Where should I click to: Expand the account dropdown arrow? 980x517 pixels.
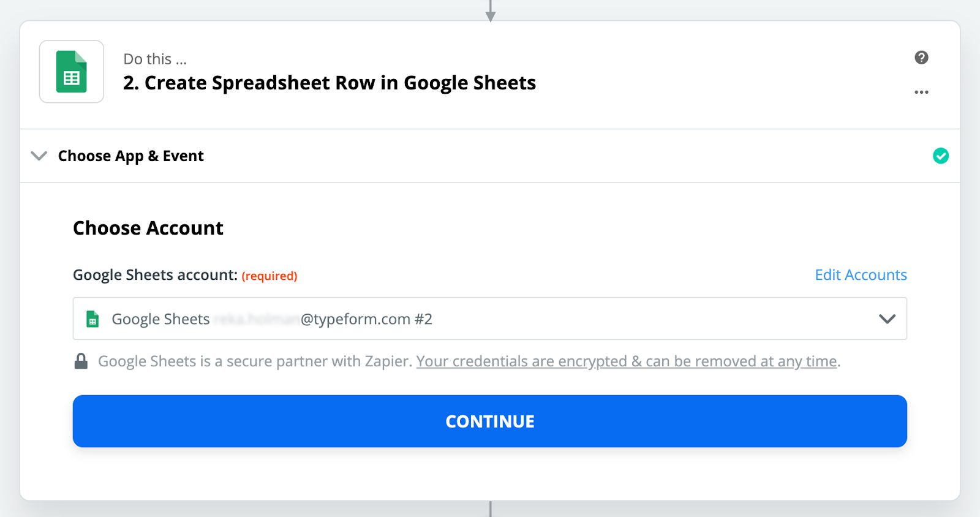[887, 319]
